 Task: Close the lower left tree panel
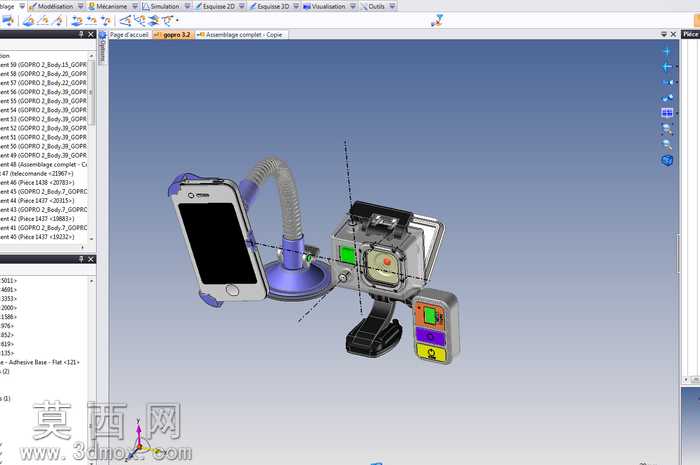[x=91, y=259]
